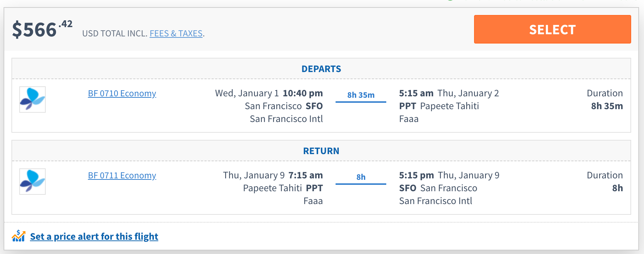Click the DEPARTS section header
The height and width of the screenshot is (254, 644).
point(321,69)
